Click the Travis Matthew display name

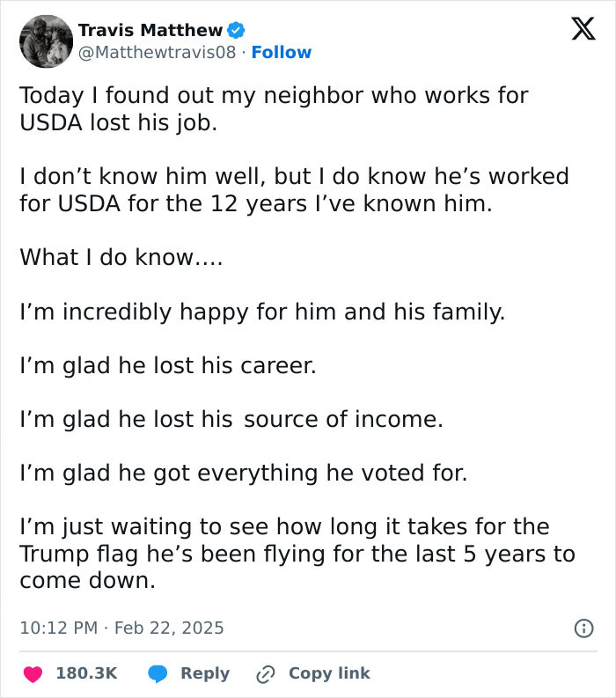[150, 30]
